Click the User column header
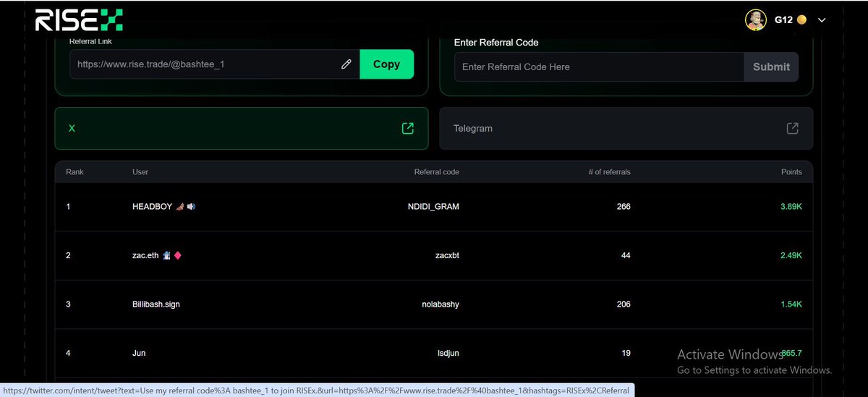 [140, 172]
